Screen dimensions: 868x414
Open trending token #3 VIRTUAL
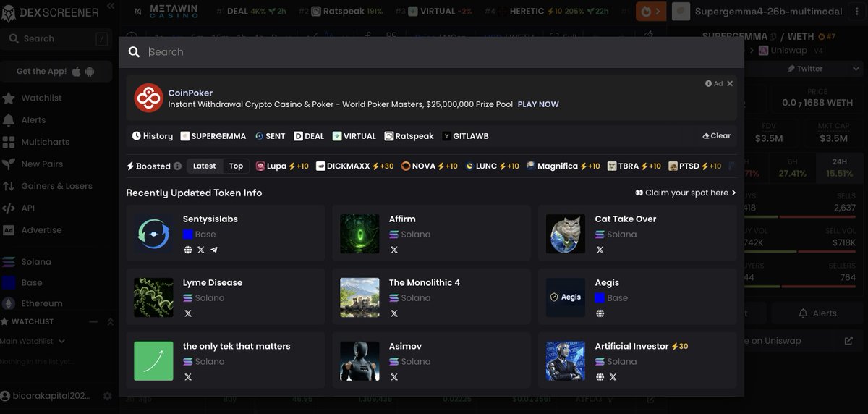(433, 12)
